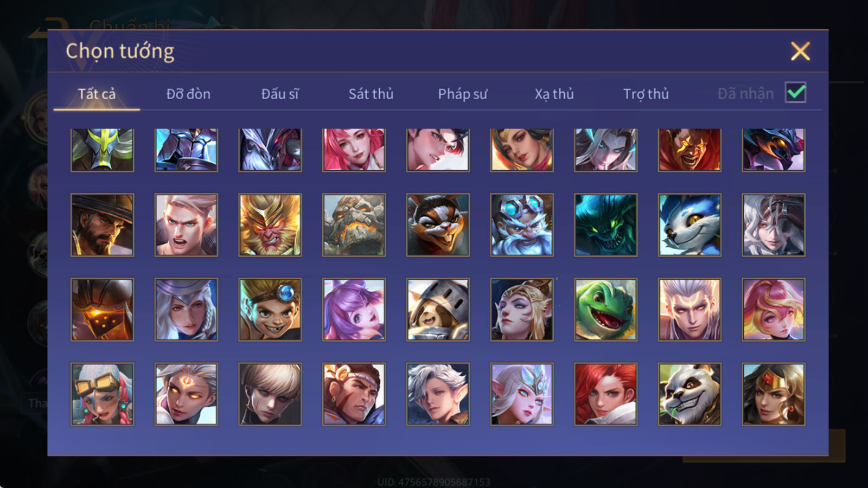Select the purple-haired cat girl hero
The width and height of the screenshot is (868, 488).
click(x=354, y=310)
